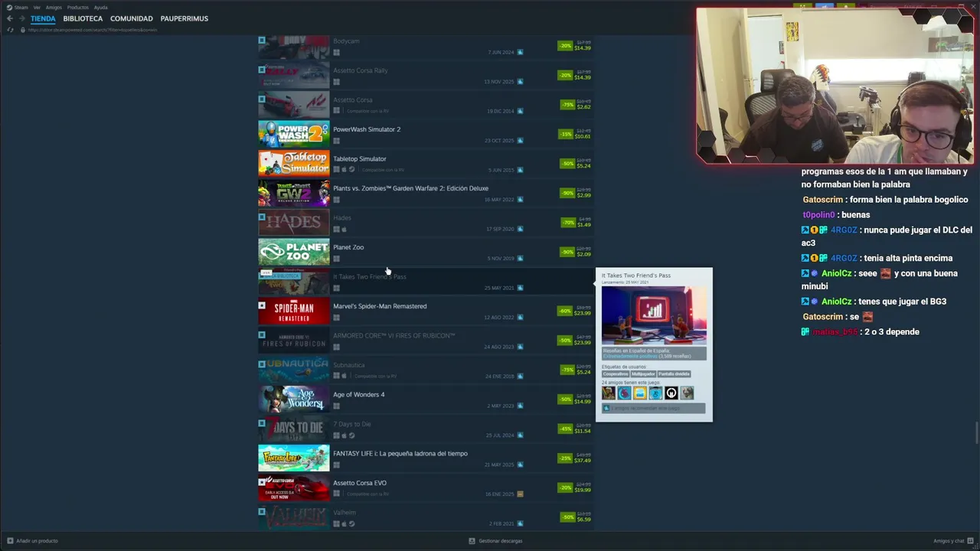The width and height of the screenshot is (980, 551).
Task: Click Amigos y chat button
Action: pyautogui.click(x=952, y=540)
